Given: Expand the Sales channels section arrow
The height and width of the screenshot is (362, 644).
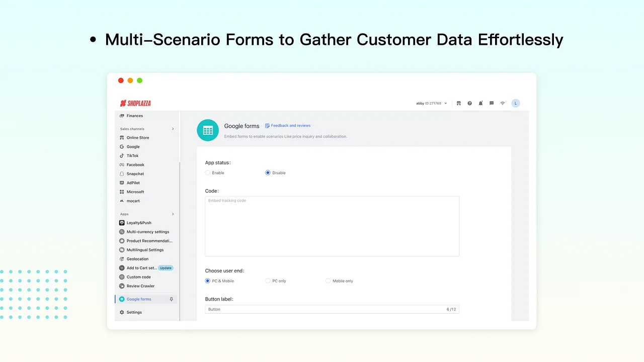Looking at the screenshot, I should coord(173,129).
